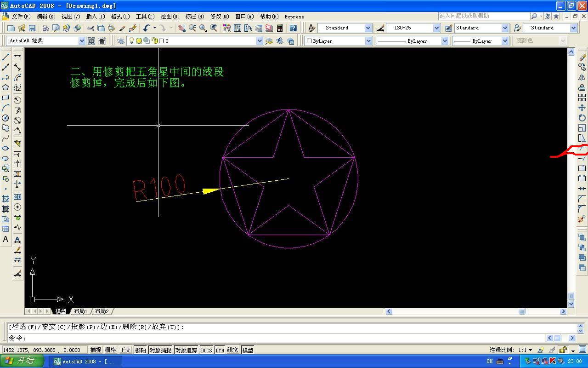Open the linetype ByLayer dropdown

point(445,41)
